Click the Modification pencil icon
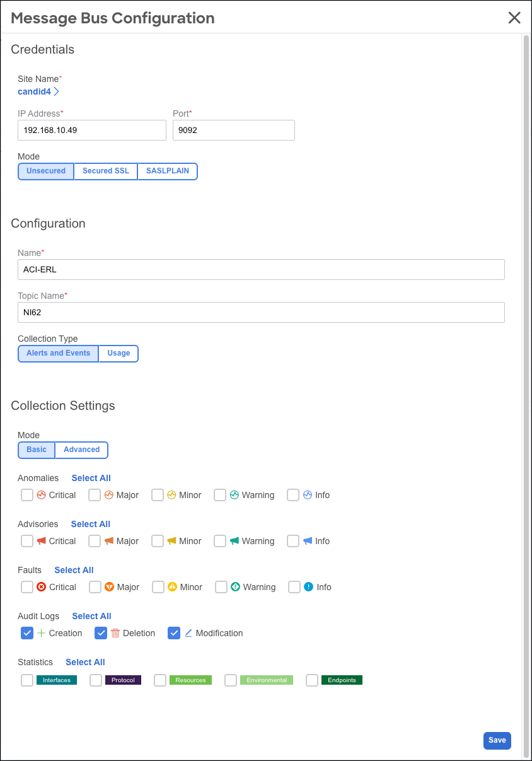 [189, 633]
